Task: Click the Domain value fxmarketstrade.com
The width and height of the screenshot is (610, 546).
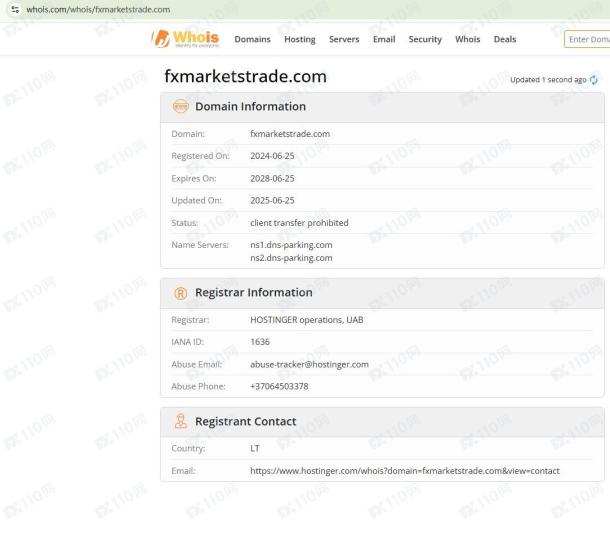Action: [290, 134]
